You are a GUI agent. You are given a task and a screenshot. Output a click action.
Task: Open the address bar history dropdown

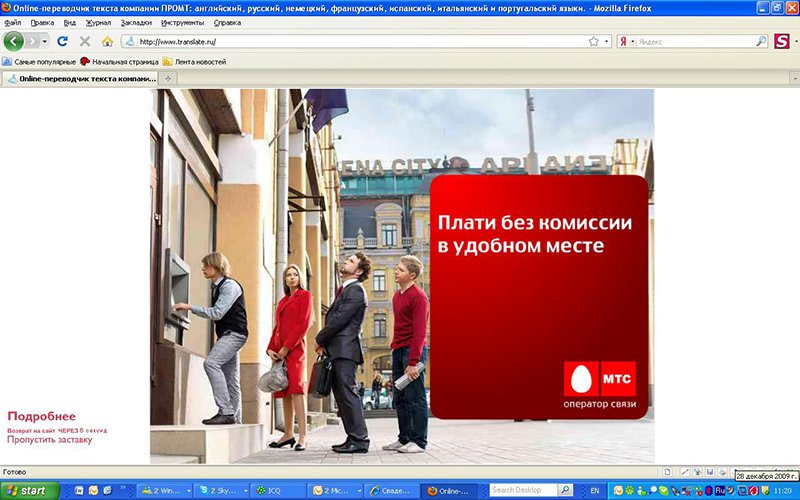606,41
